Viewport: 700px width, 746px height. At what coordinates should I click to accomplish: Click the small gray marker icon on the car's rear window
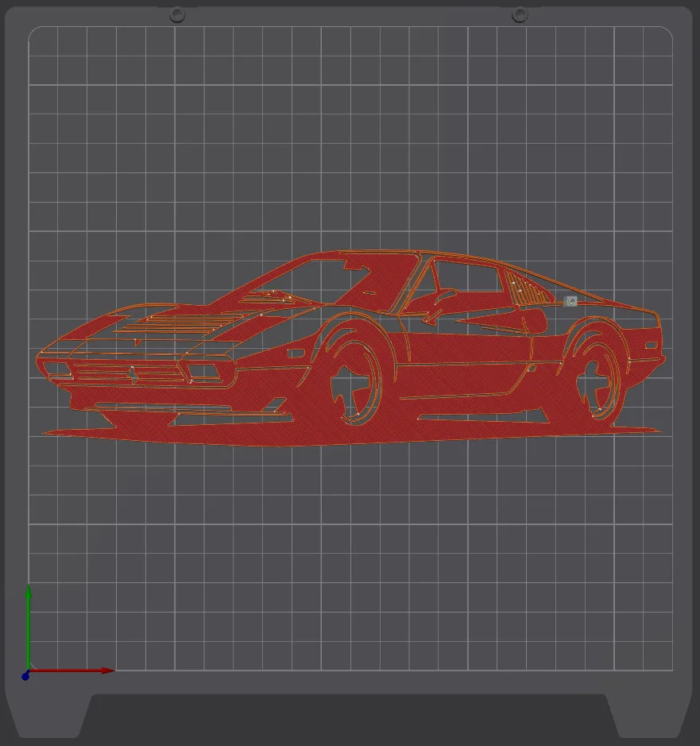coord(570,301)
